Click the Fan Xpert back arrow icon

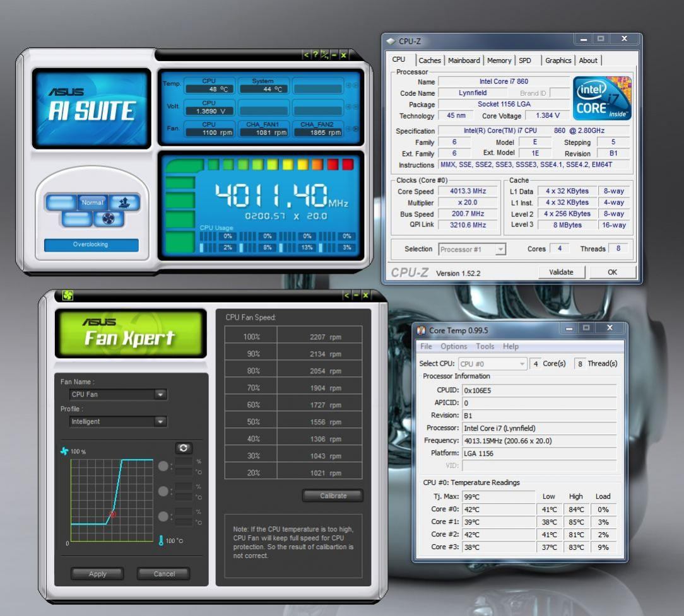click(x=347, y=295)
